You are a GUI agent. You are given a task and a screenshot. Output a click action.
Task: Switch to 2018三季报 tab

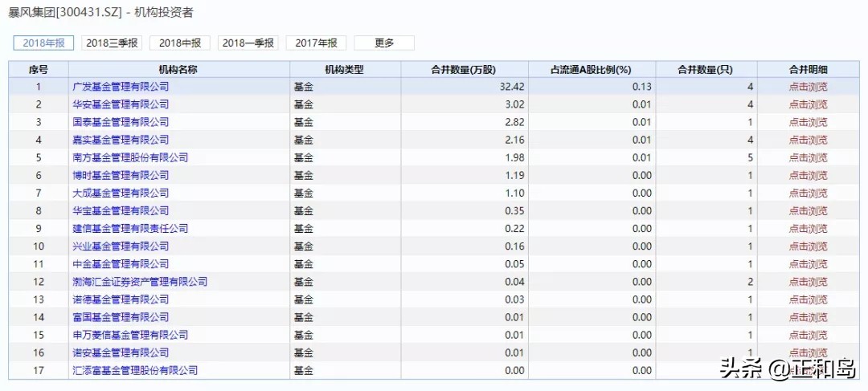[x=112, y=43]
